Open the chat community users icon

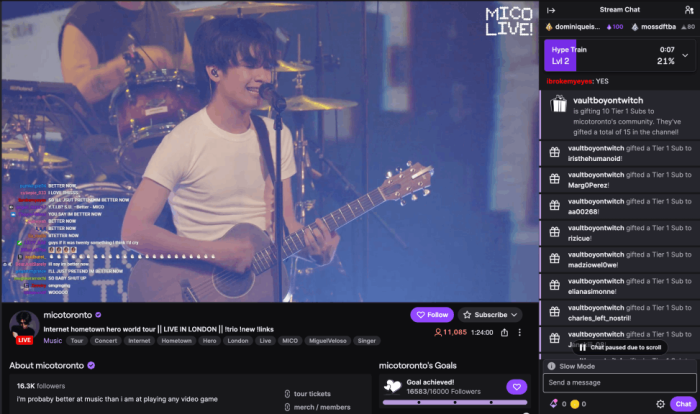click(689, 10)
